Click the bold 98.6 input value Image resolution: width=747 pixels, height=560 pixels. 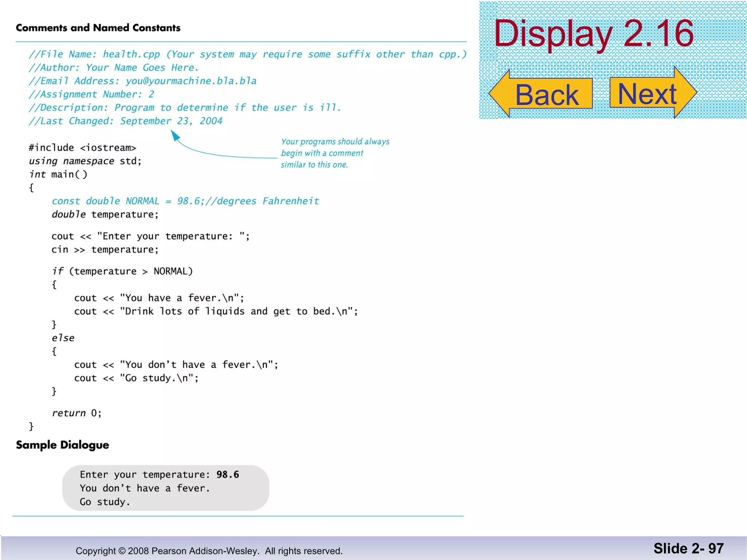pos(228,474)
